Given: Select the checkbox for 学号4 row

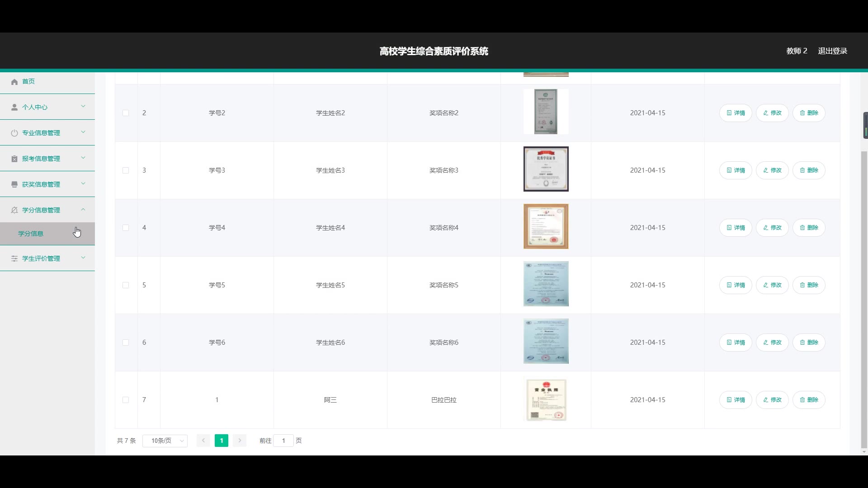Looking at the screenshot, I should pyautogui.click(x=126, y=228).
